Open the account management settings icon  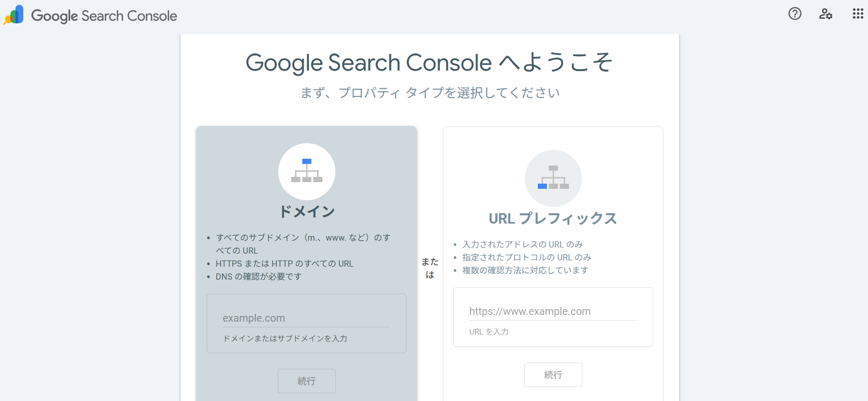coord(825,14)
